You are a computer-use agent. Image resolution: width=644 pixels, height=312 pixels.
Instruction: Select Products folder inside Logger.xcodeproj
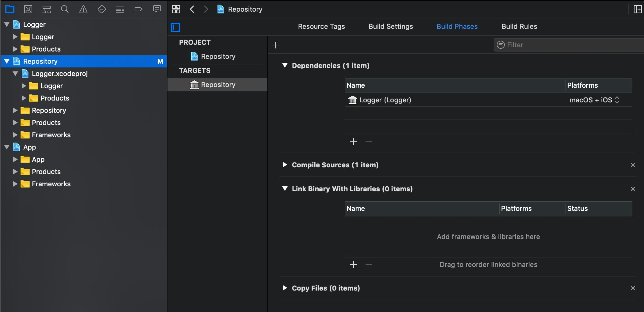point(55,98)
